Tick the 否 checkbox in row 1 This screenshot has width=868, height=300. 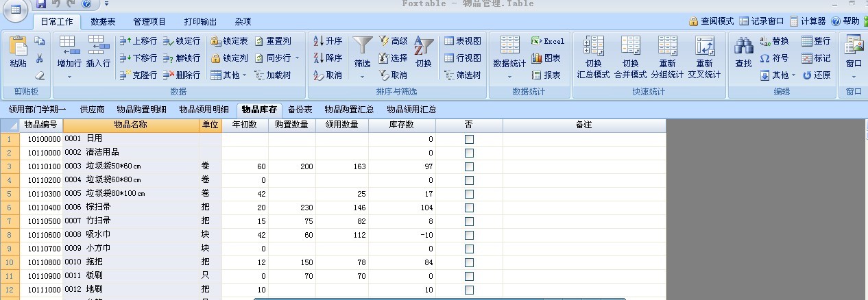[469, 139]
